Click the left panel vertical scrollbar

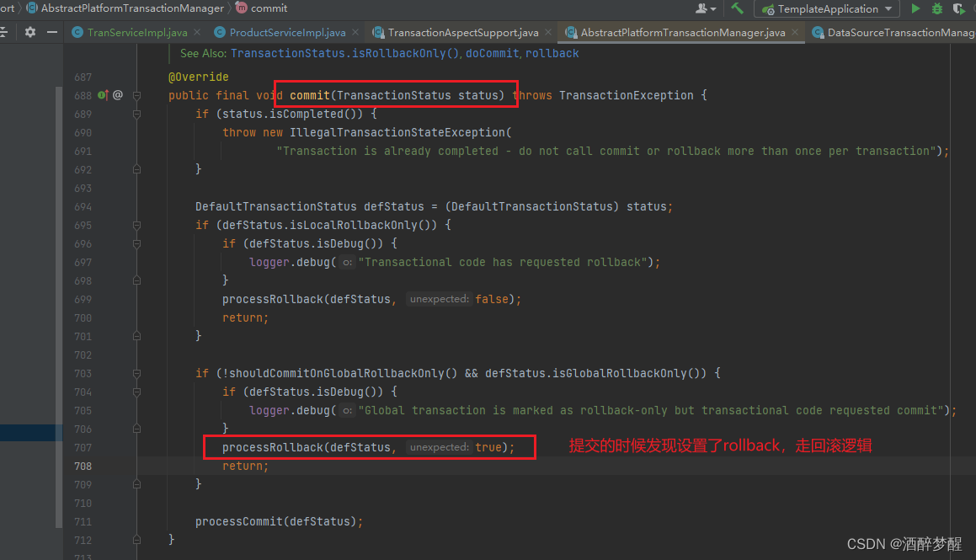pos(59,307)
